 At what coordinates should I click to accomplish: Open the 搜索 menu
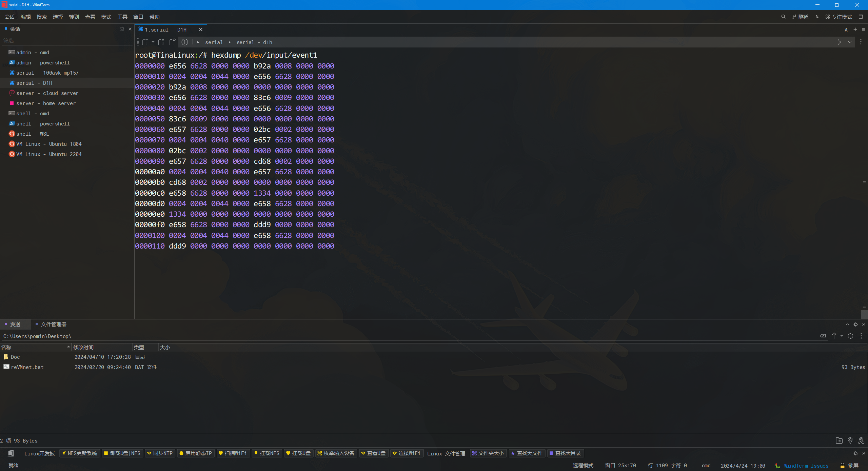pos(42,17)
